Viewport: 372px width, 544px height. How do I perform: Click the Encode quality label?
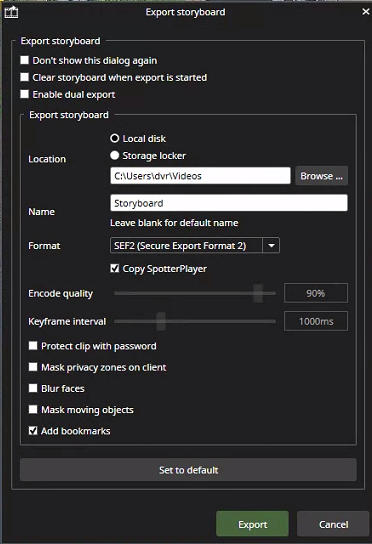[61, 294]
